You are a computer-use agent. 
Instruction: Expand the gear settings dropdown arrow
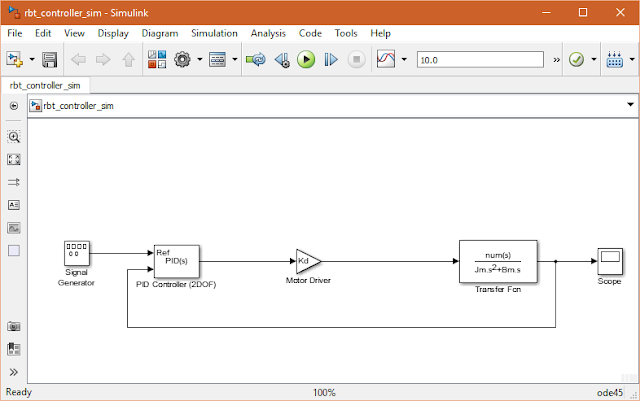coord(200,60)
